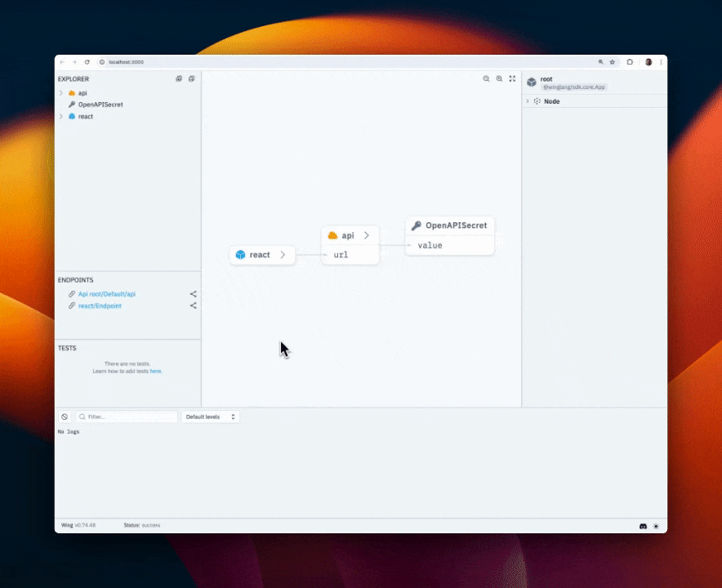Image resolution: width=722 pixels, height=588 pixels.
Task: Click the Wing version label
Action: 78,525
